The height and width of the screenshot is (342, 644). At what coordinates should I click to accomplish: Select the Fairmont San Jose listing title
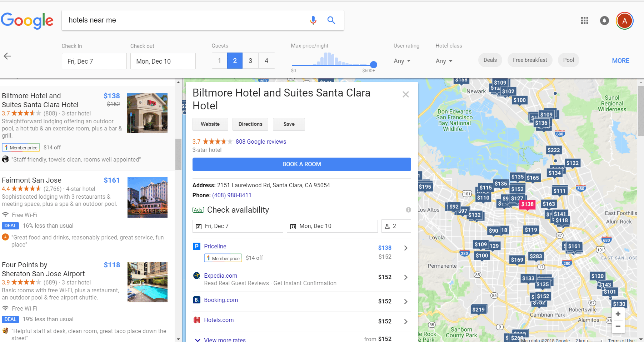click(x=31, y=180)
